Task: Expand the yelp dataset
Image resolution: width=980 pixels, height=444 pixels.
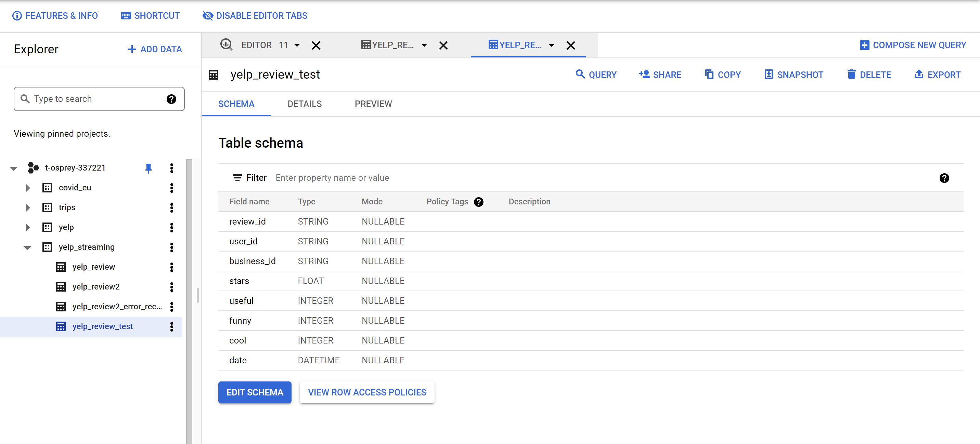Action: pos(27,227)
